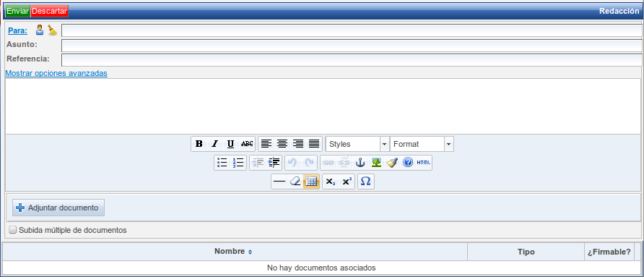Insert a bulleted list

pyautogui.click(x=222, y=163)
